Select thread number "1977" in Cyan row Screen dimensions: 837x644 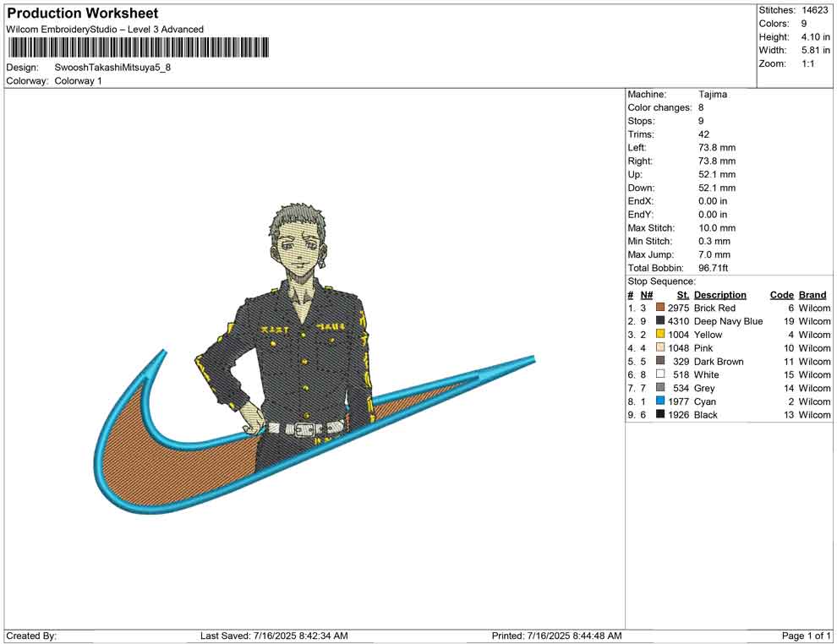click(x=678, y=401)
